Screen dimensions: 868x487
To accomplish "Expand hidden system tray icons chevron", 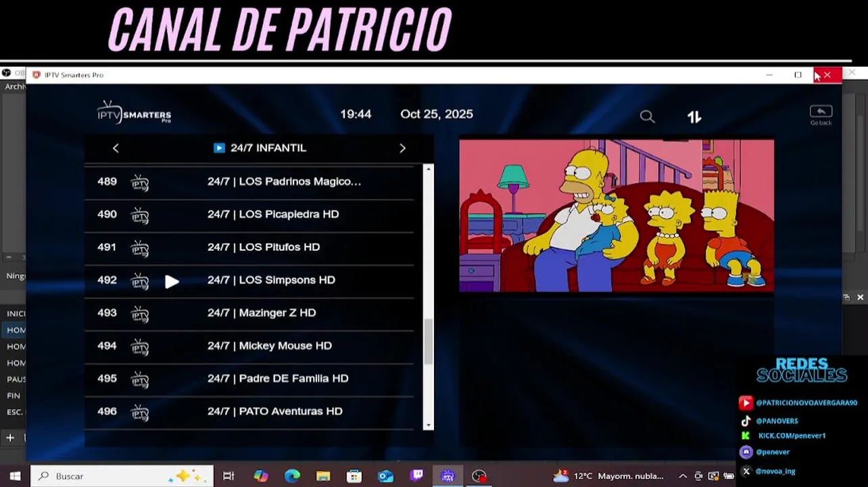I will (683, 476).
